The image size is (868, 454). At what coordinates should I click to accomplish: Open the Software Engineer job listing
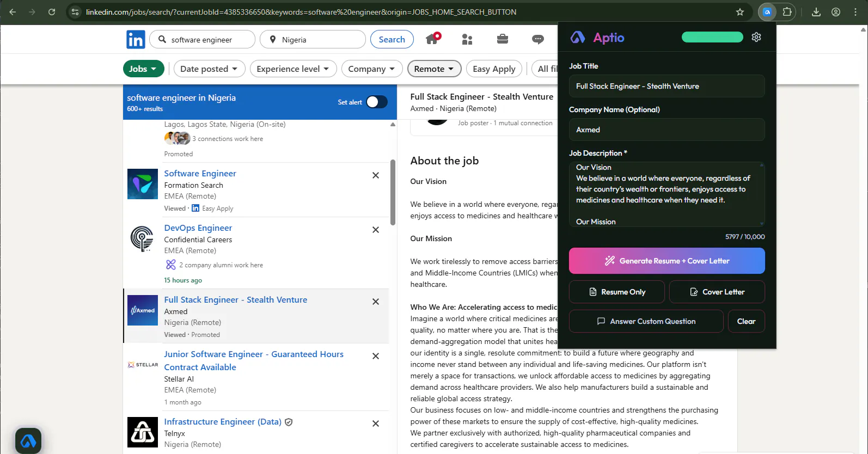click(x=200, y=173)
